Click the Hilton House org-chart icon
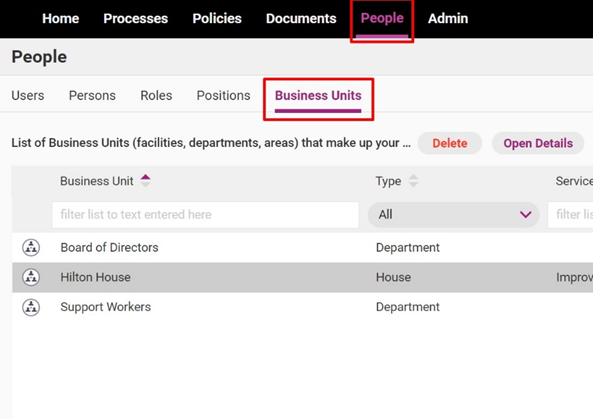 [31, 277]
